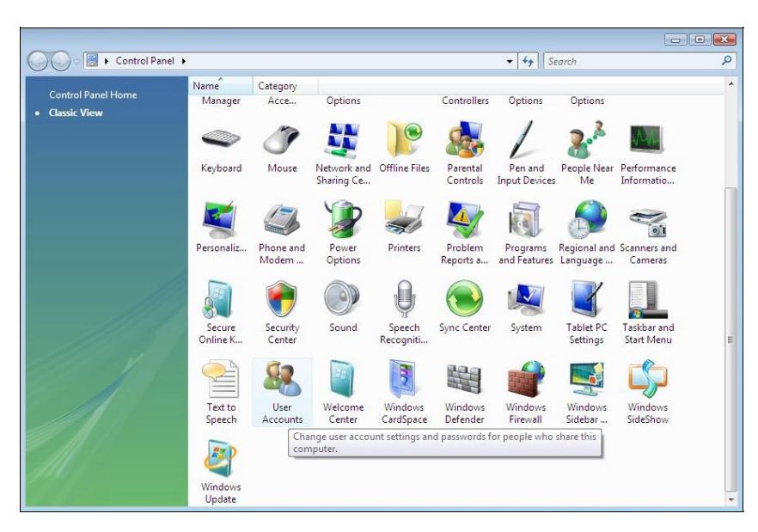Open the User Accounts icon
Screen dimensions: 758x532
pos(282,393)
